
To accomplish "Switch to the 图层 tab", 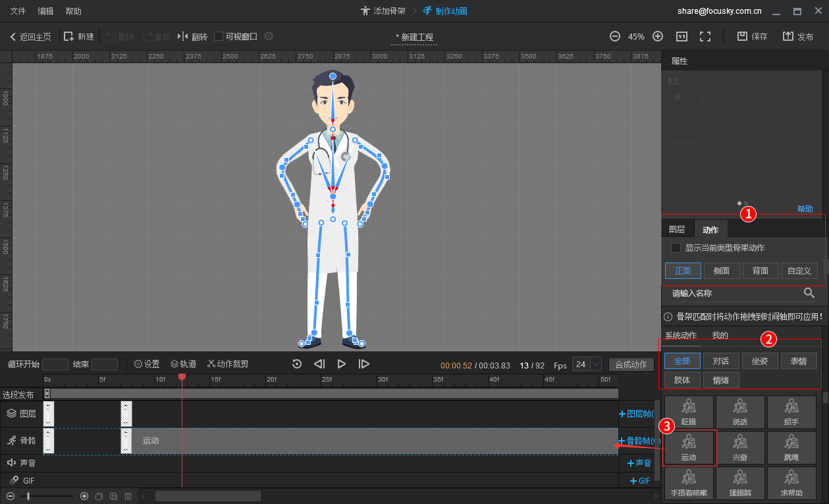I will coord(677,230).
